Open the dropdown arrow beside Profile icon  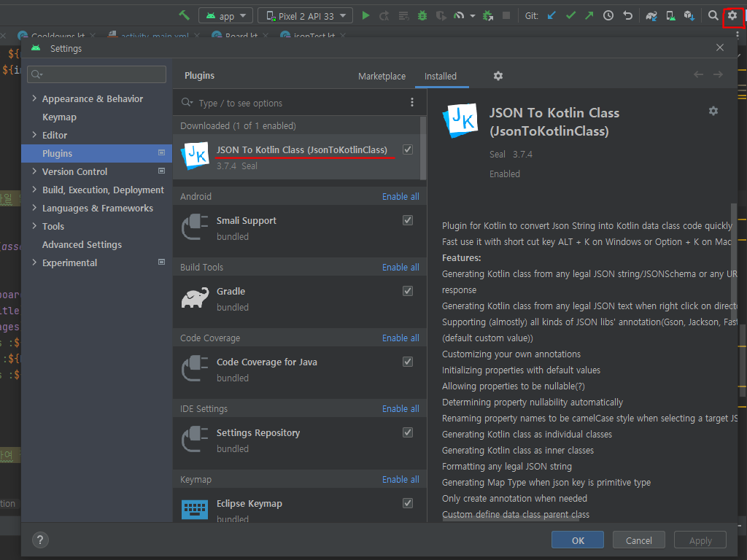click(473, 16)
